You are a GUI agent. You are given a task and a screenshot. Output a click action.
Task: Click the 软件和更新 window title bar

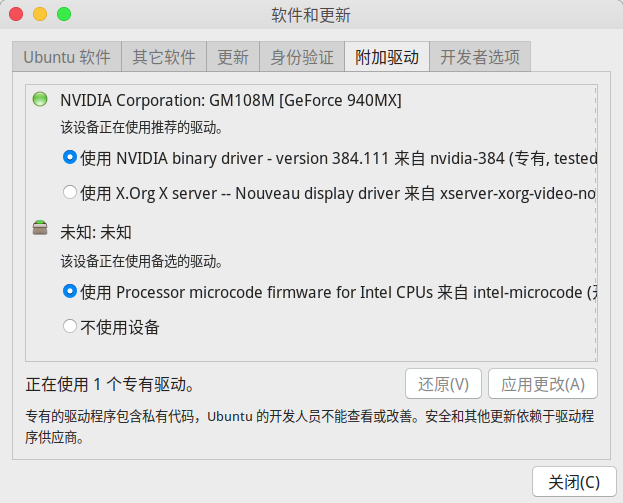311,15
